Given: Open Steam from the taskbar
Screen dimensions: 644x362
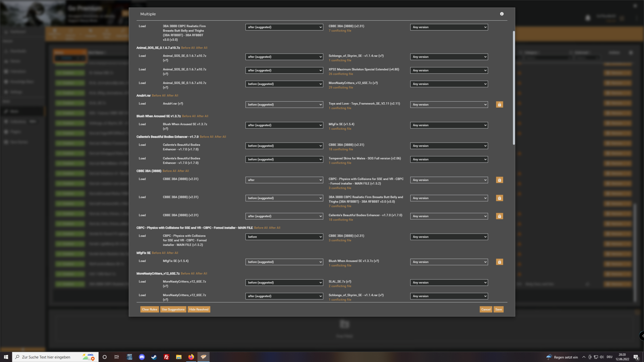Looking at the screenshot, I should pos(154,357).
